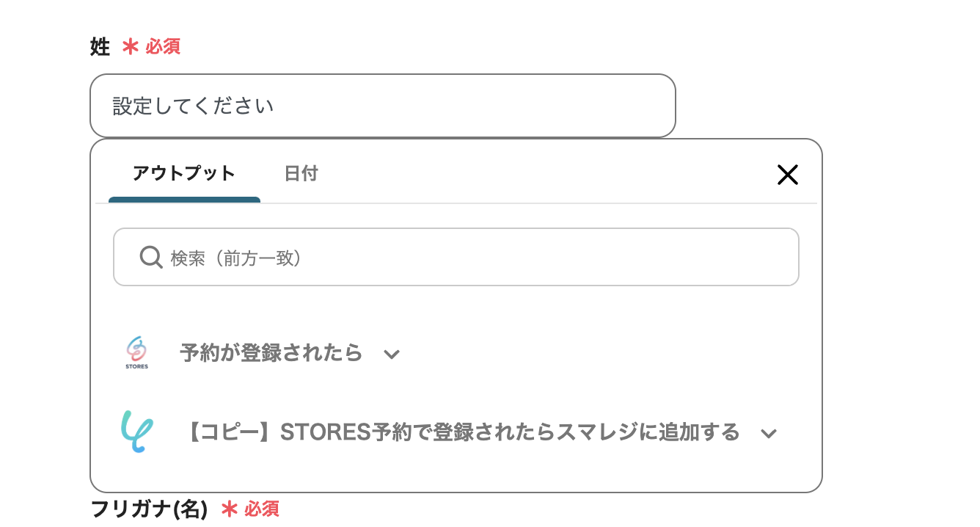Open the 予約が登録されたら output group

coord(271,353)
